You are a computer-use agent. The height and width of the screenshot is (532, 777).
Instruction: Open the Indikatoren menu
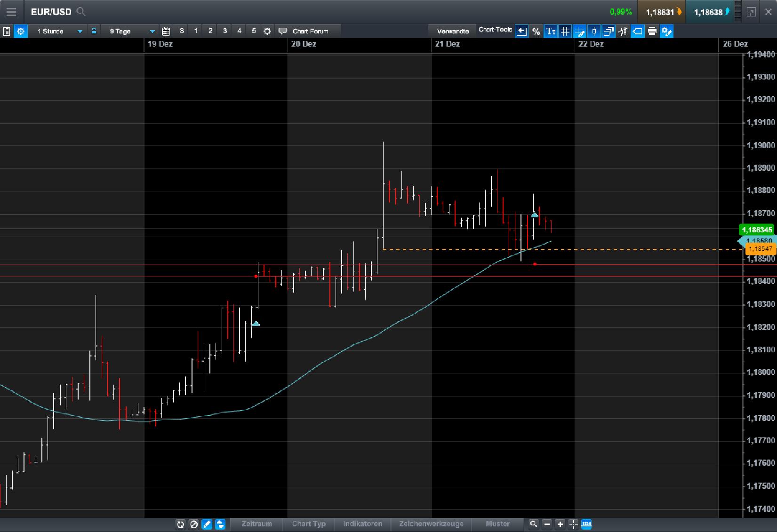tap(363, 524)
